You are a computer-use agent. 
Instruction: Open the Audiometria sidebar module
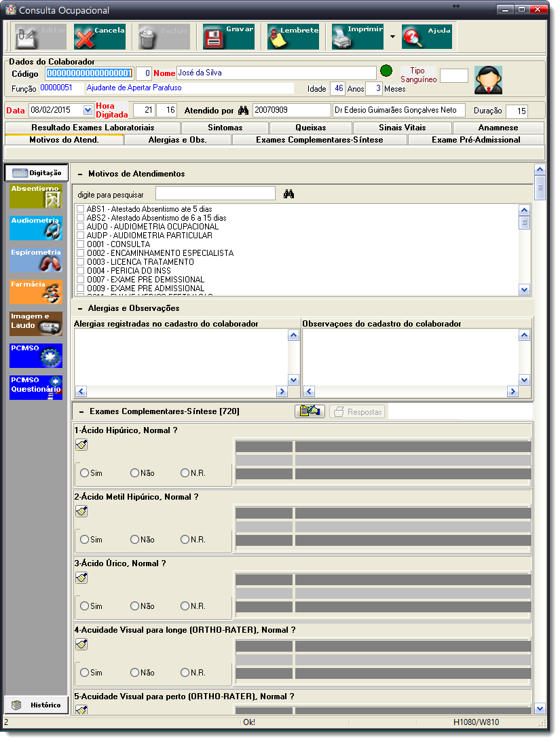36,228
